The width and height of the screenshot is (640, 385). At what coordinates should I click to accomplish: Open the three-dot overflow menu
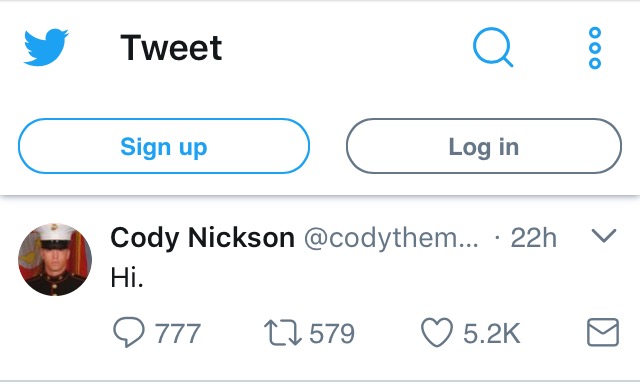tap(595, 48)
